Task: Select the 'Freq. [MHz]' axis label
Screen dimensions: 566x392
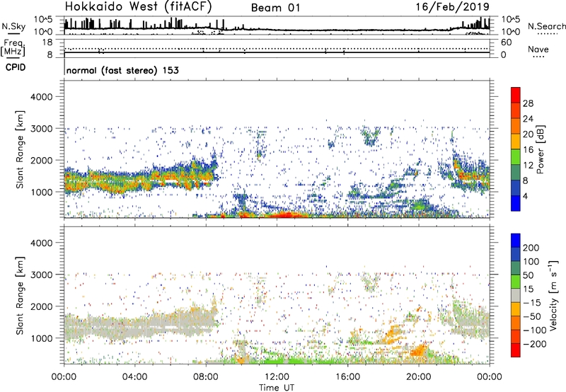Action: tap(13, 47)
